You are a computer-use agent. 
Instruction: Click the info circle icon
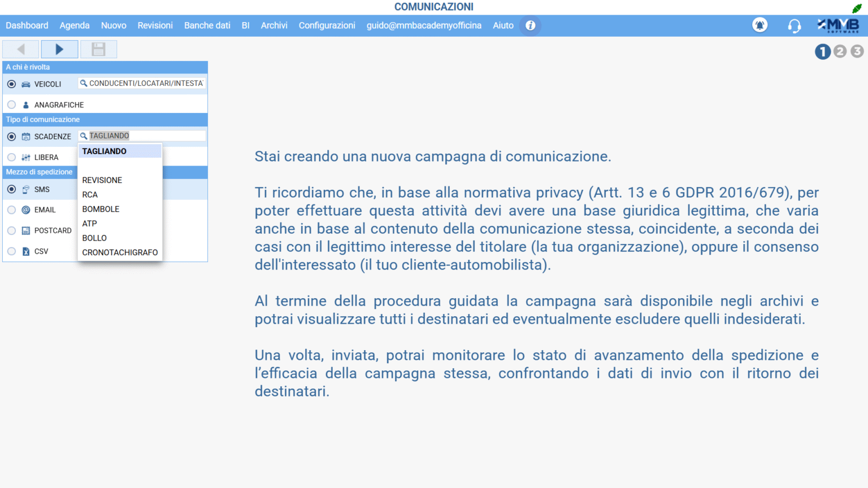tap(530, 25)
